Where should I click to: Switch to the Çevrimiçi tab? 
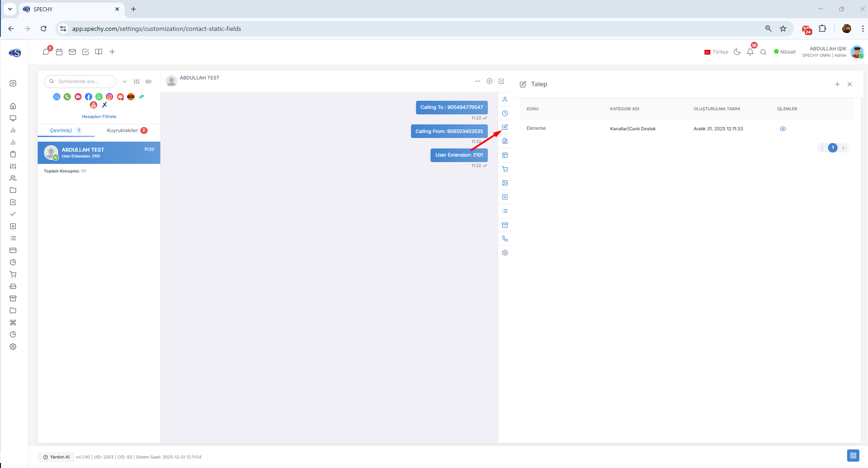coord(66,130)
